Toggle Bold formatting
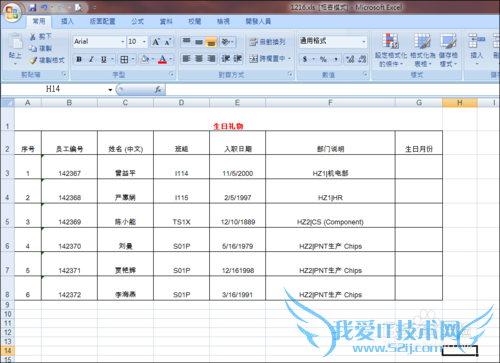Image resolution: width=500 pixels, height=363 pixels. (x=79, y=59)
